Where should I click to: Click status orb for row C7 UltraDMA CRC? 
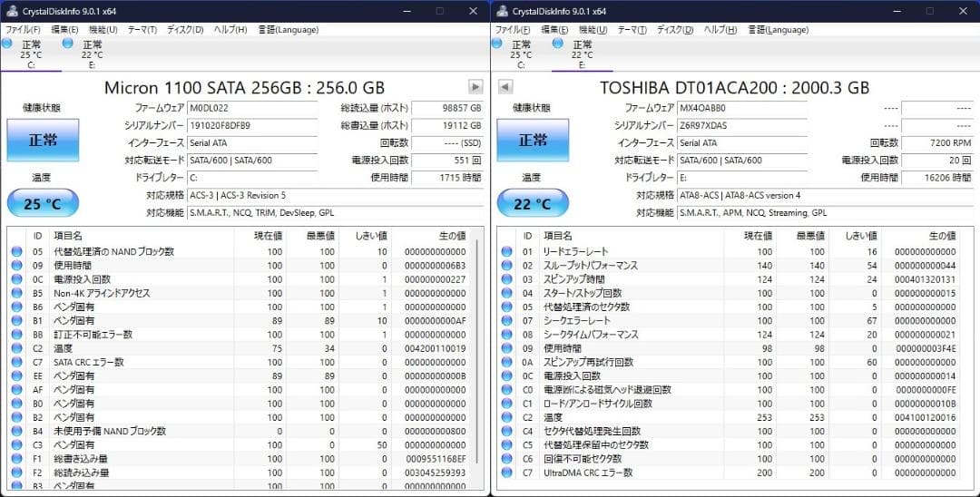coord(507,473)
